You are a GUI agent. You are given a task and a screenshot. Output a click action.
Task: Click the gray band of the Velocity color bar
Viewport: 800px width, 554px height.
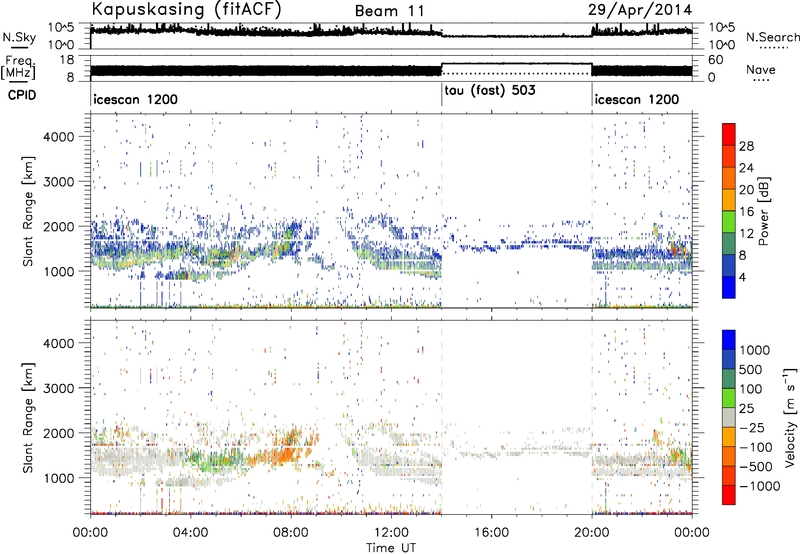tap(729, 417)
